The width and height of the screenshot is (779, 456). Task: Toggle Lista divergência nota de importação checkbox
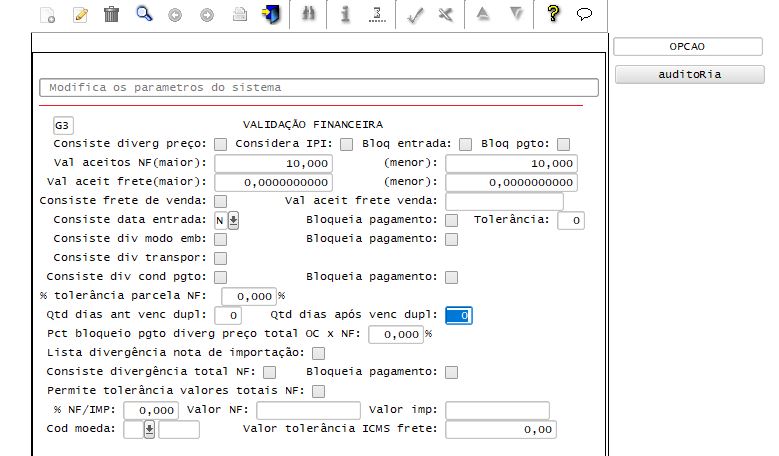pyautogui.click(x=318, y=354)
